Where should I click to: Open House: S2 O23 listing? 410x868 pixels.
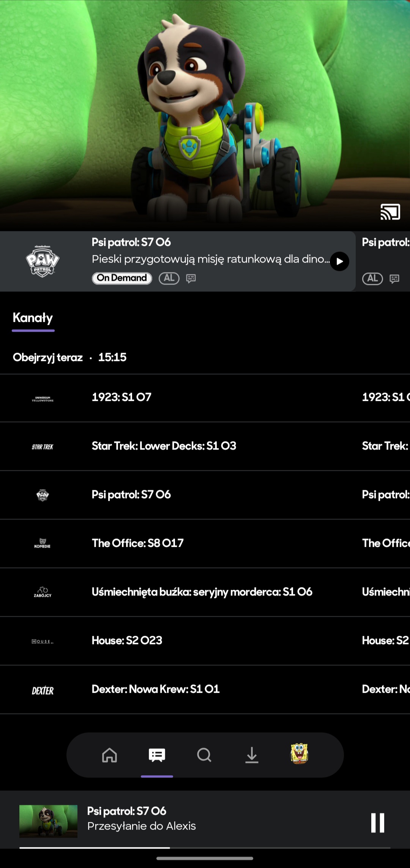[x=127, y=640]
